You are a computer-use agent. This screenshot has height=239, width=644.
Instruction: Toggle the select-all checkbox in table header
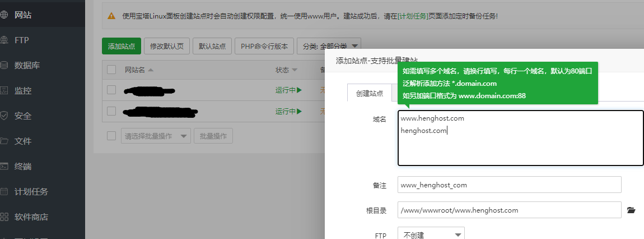111,70
